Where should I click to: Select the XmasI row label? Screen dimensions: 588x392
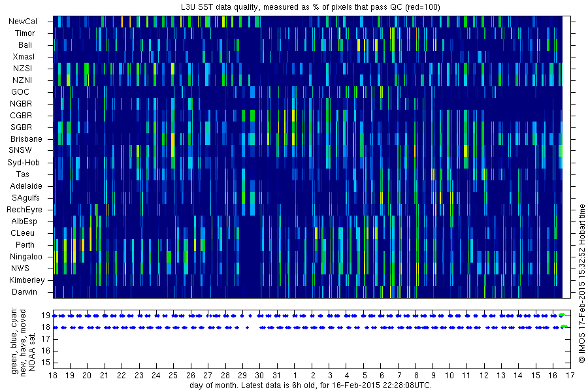click(x=24, y=57)
